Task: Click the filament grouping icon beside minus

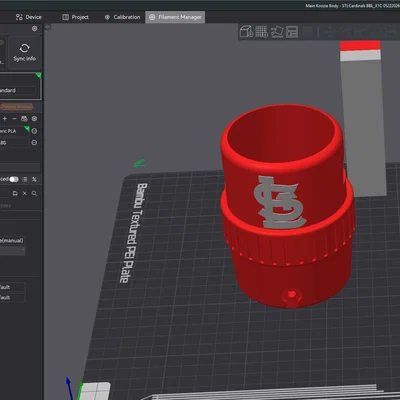Action: [x=24, y=119]
